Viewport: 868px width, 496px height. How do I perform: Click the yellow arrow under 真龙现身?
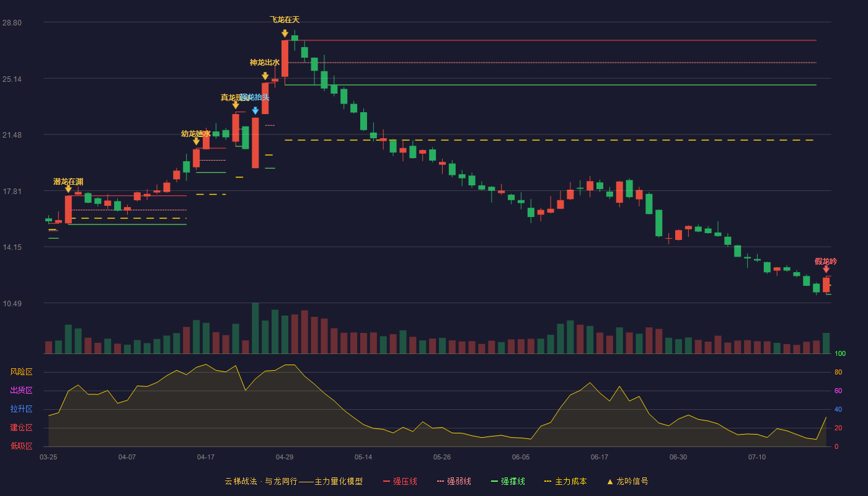(236, 105)
